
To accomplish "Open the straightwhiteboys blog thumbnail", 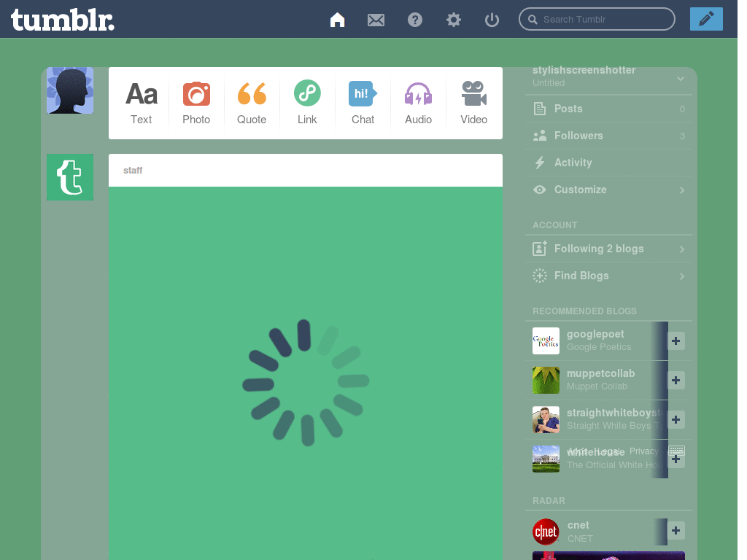I will click(x=546, y=419).
